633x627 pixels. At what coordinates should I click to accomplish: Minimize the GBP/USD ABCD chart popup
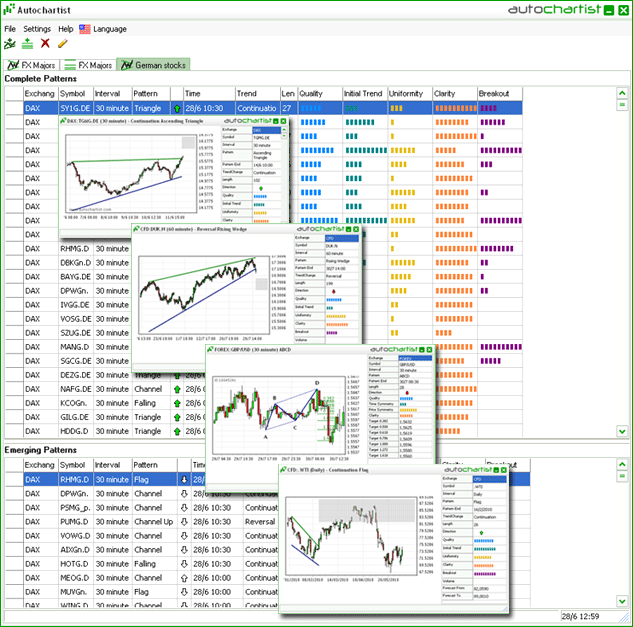[422, 350]
